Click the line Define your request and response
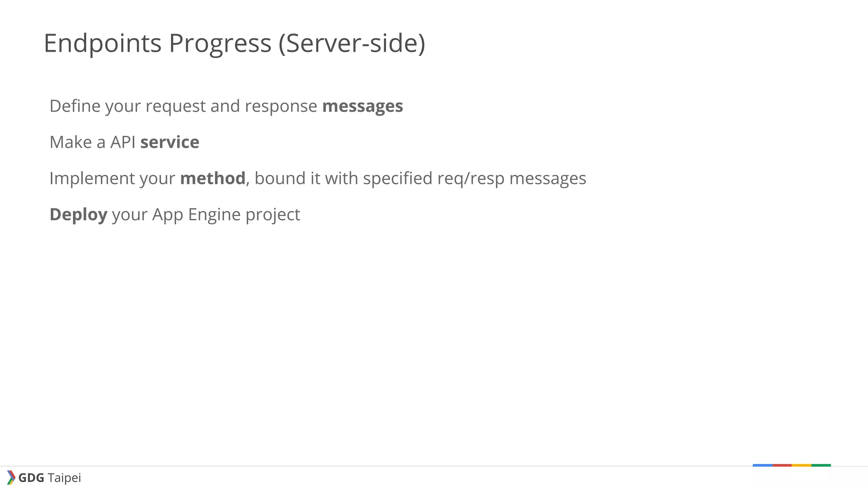Image resolution: width=868 pixels, height=488 pixels. [183, 106]
